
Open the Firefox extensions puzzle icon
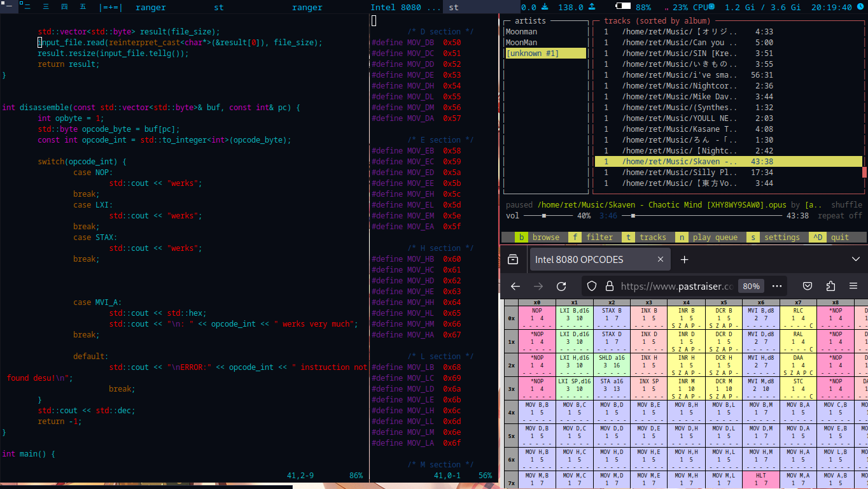click(x=830, y=287)
